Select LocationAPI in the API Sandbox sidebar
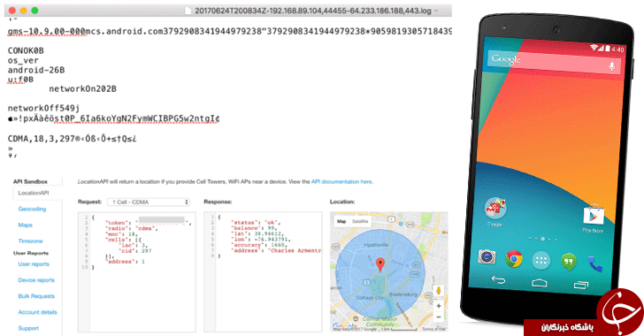644x336 pixels. pyautogui.click(x=34, y=193)
